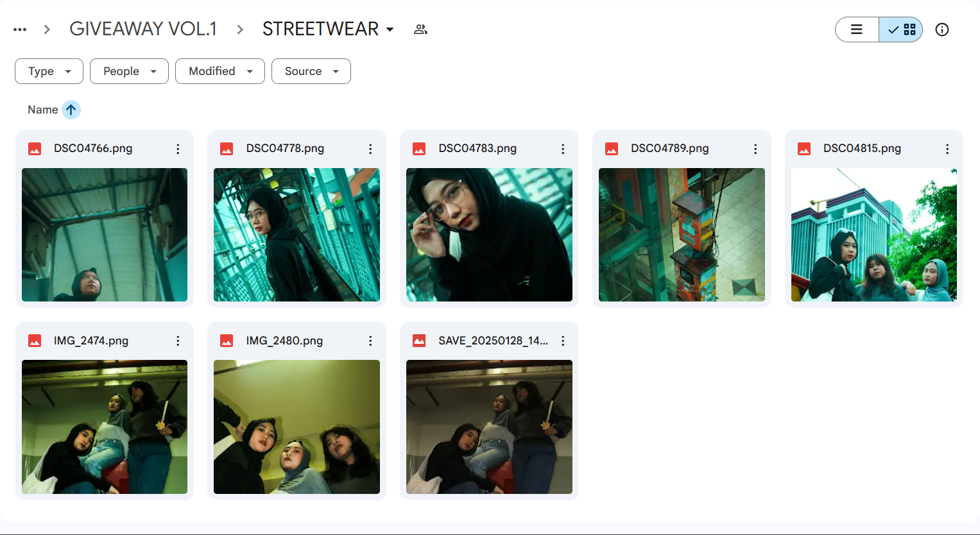Open more actions for DSC04815.png
This screenshot has height=535, width=980.
coord(947,149)
